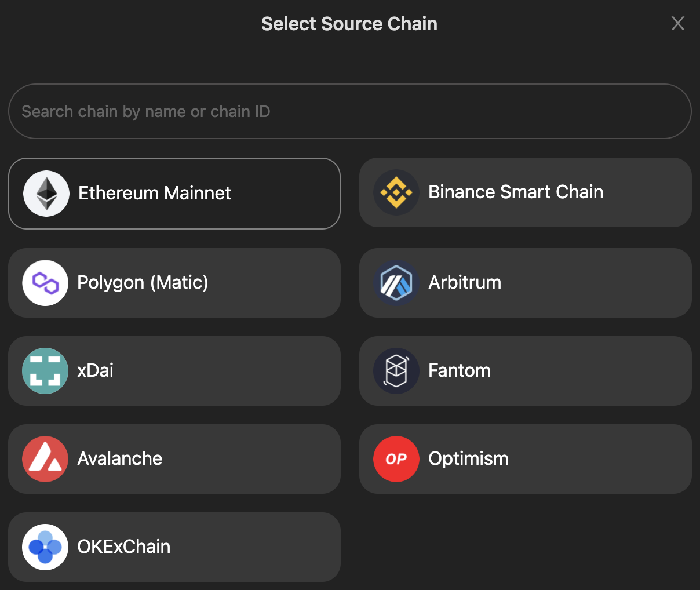Close the Select Source Chain dialog
Viewport: 700px width, 590px height.
pyautogui.click(x=678, y=23)
